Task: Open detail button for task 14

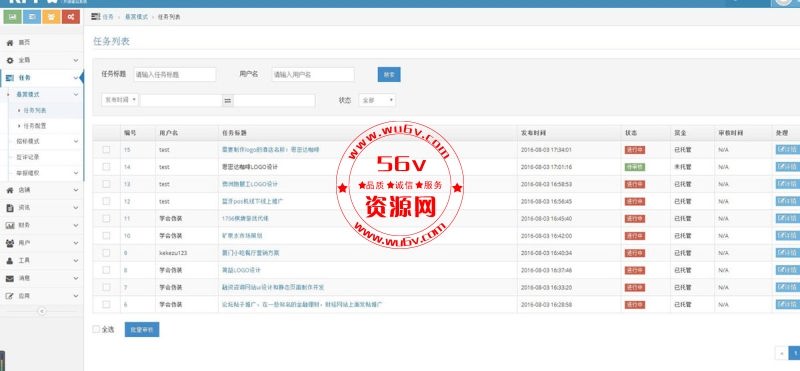Action: 788,166
